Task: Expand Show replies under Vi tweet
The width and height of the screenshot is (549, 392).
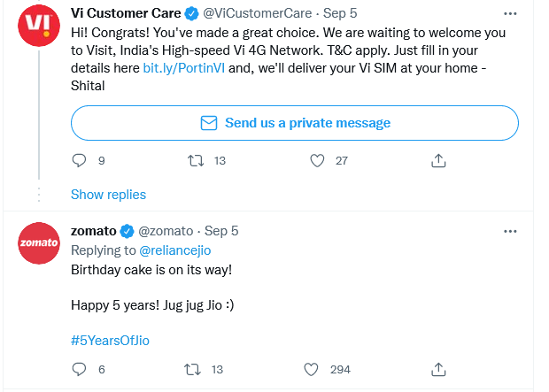Action: click(108, 195)
